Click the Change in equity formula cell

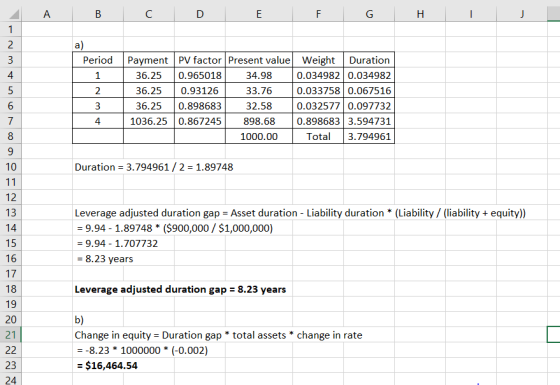pos(218,335)
